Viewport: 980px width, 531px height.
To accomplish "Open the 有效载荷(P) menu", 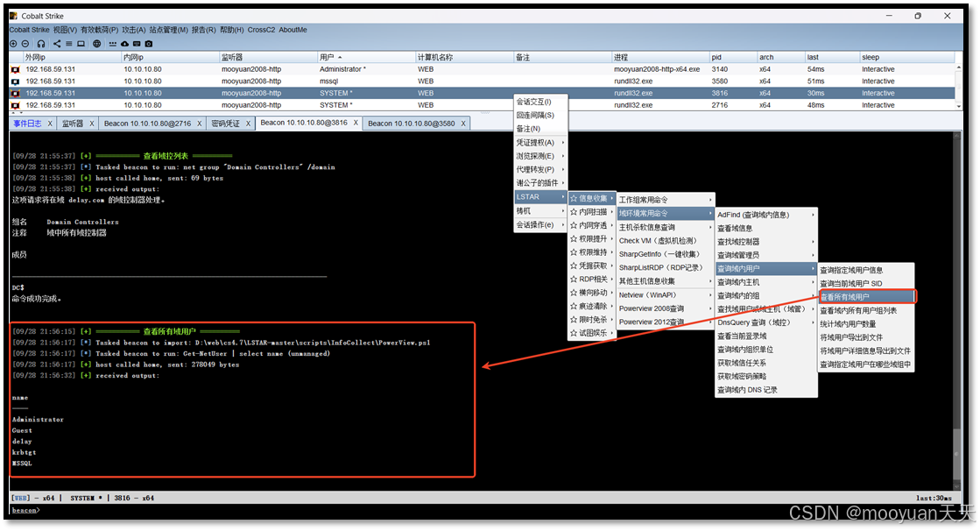I will [99, 30].
